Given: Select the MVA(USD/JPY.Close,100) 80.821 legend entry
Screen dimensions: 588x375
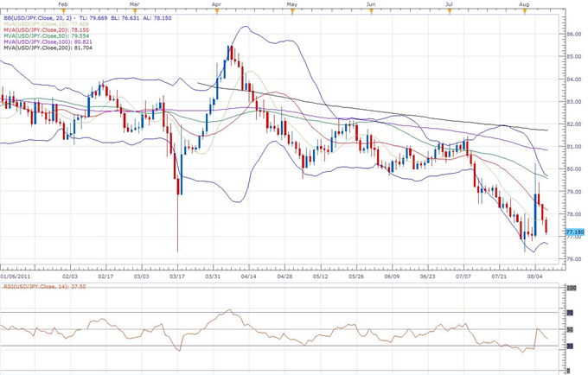Looking at the screenshot, I should point(48,41).
